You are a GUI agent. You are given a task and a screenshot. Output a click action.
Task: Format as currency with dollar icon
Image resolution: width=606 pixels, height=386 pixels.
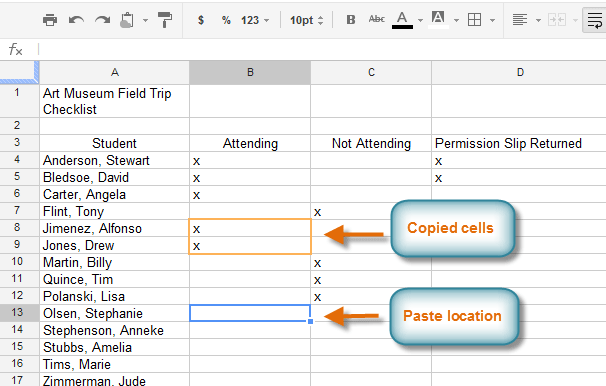click(201, 20)
